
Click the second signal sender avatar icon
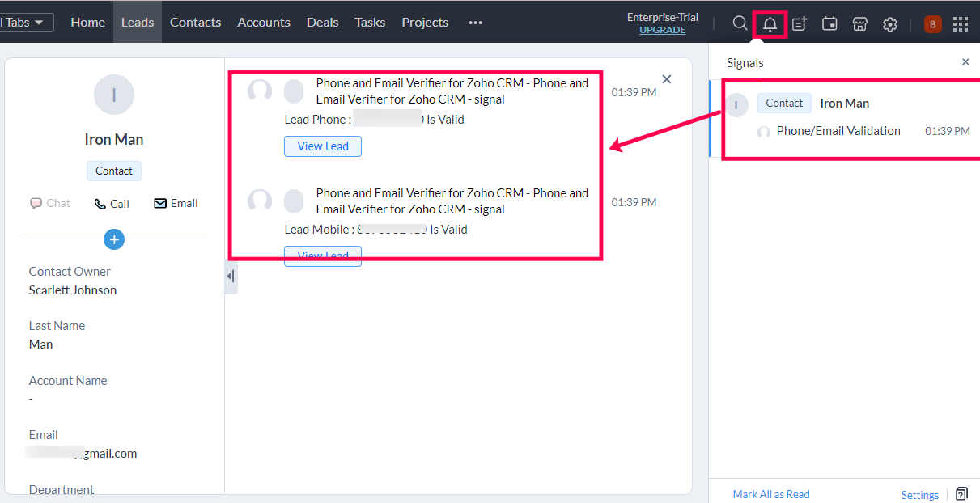click(259, 201)
